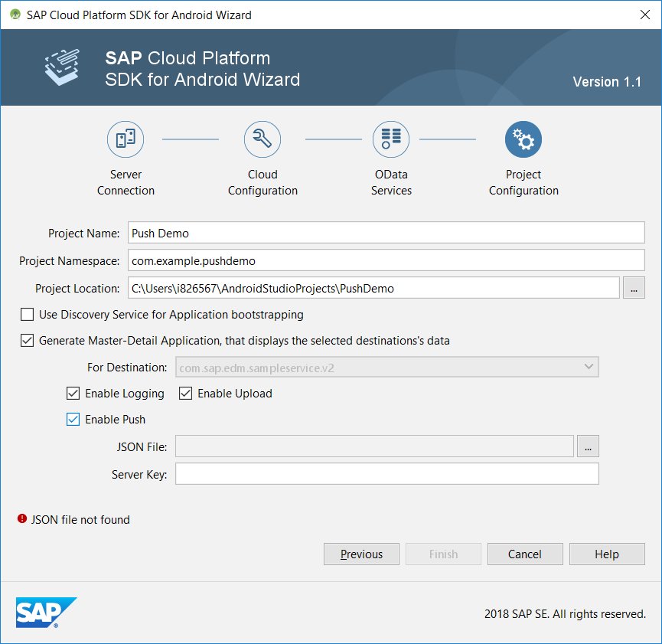Click the SAP logo in the footer
The width and height of the screenshot is (662, 644).
tap(44, 613)
